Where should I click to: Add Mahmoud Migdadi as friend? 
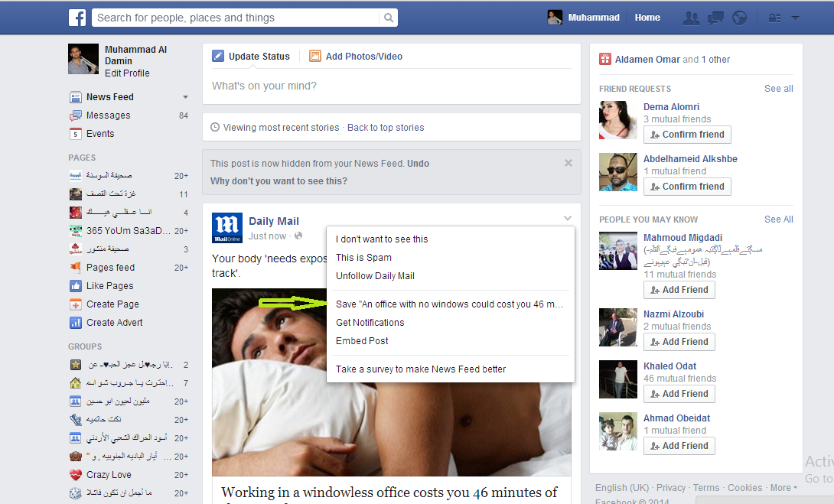679,290
